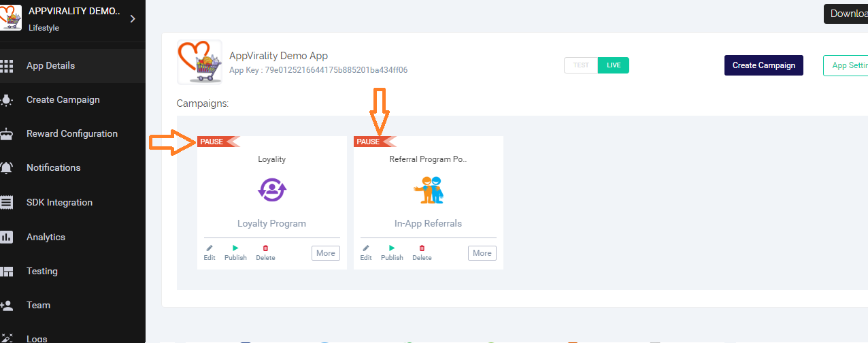This screenshot has height=343, width=868.
Task: Click the Loyalty Program label
Action: pos(272,223)
